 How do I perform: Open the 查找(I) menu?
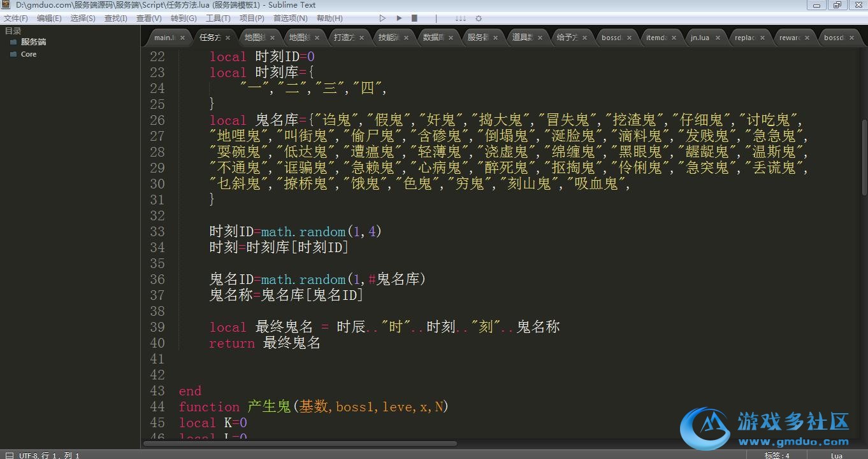coord(115,18)
